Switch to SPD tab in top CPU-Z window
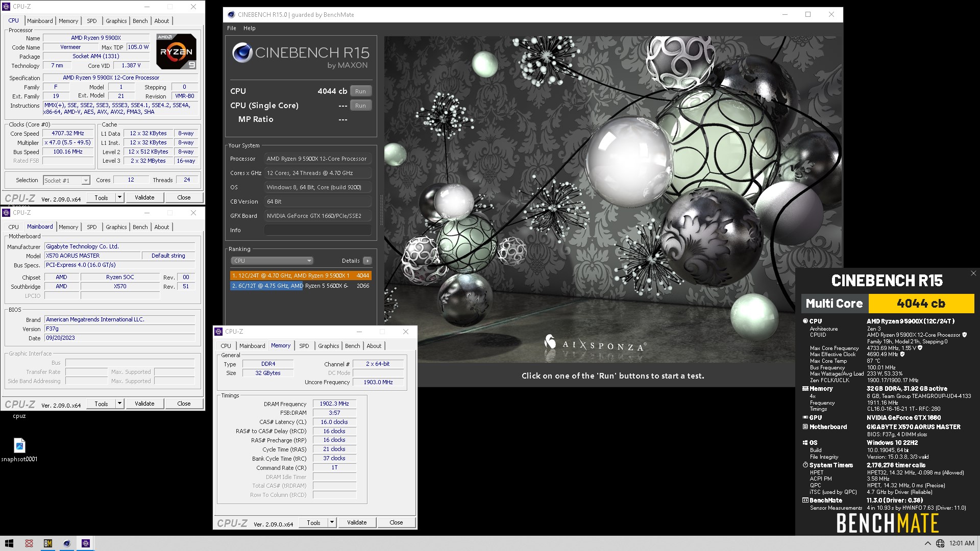 point(92,21)
